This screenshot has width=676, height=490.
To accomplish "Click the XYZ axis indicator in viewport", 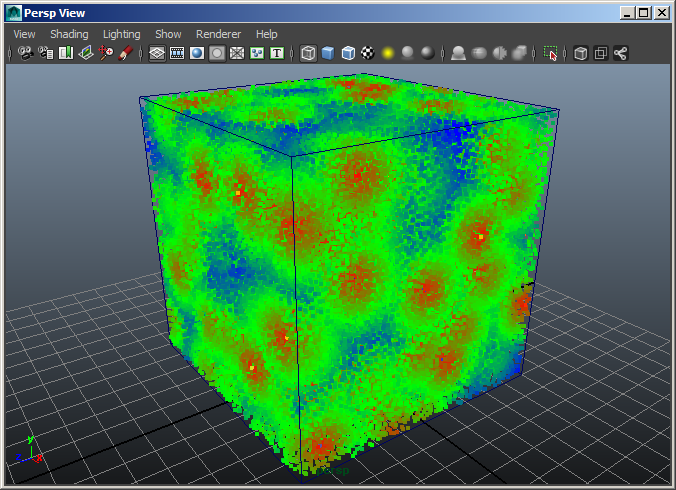I will coord(27,451).
